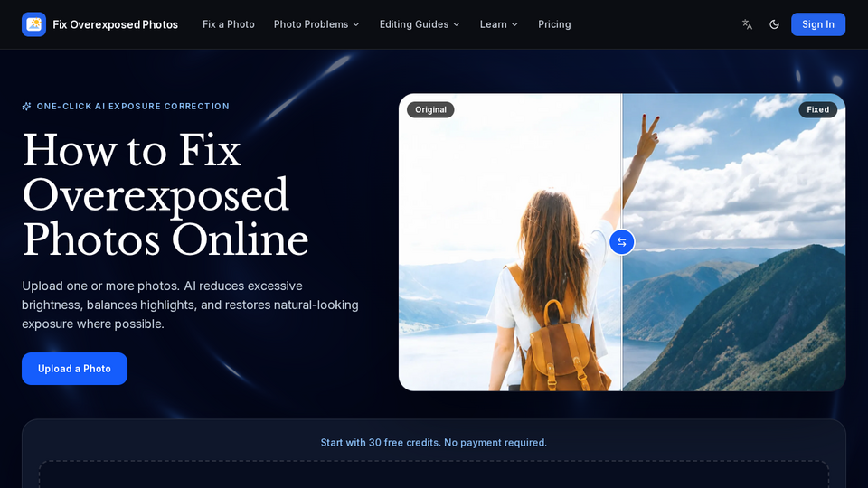The image size is (868, 488).
Task: Click the Sign In button
Action: point(818,24)
